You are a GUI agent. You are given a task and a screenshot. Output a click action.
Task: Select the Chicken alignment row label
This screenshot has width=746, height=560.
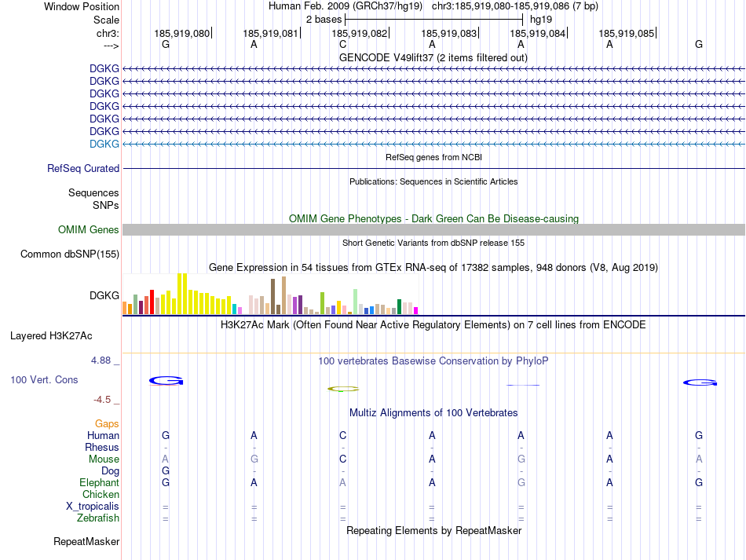click(x=101, y=494)
